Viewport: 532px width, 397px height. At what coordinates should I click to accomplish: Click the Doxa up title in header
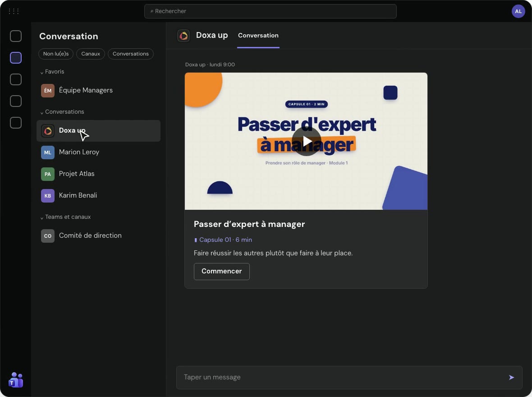212,35
